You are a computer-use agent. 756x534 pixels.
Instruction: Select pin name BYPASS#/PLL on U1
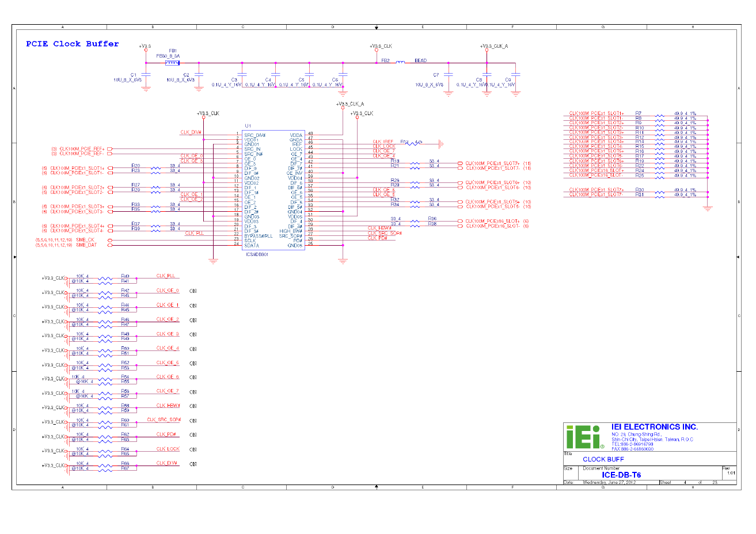pyautogui.click(x=259, y=236)
